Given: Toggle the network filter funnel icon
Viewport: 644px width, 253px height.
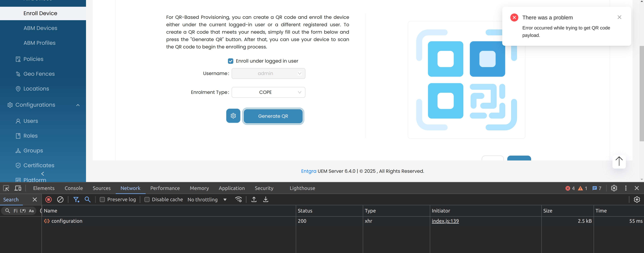Looking at the screenshot, I should [x=76, y=200].
